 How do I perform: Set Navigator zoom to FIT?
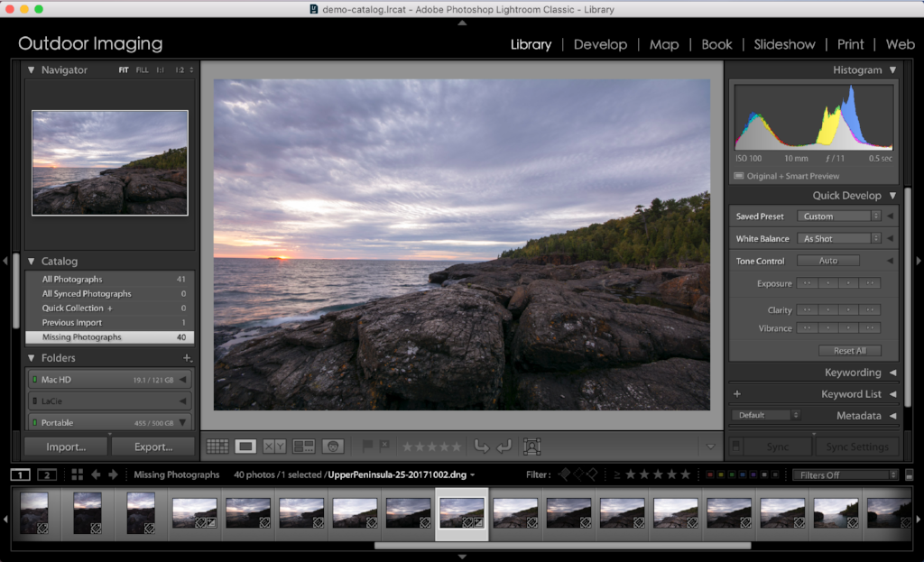click(123, 69)
